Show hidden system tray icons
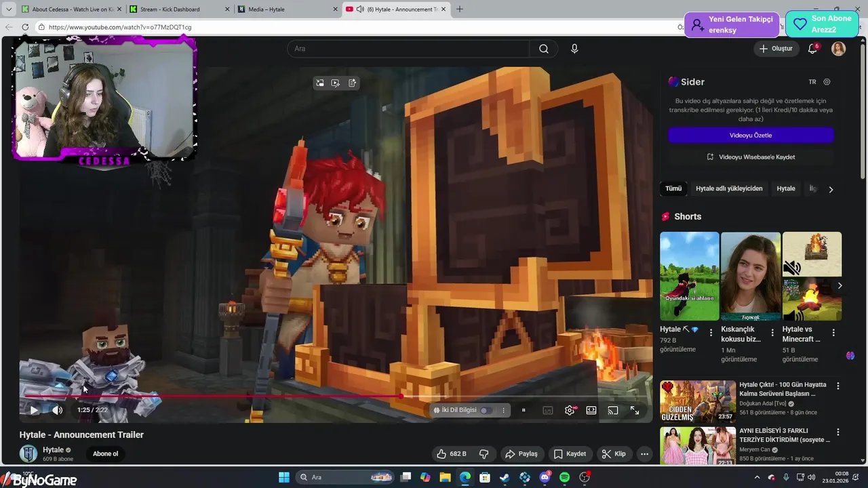This screenshot has width=868, height=488. pyautogui.click(x=757, y=477)
